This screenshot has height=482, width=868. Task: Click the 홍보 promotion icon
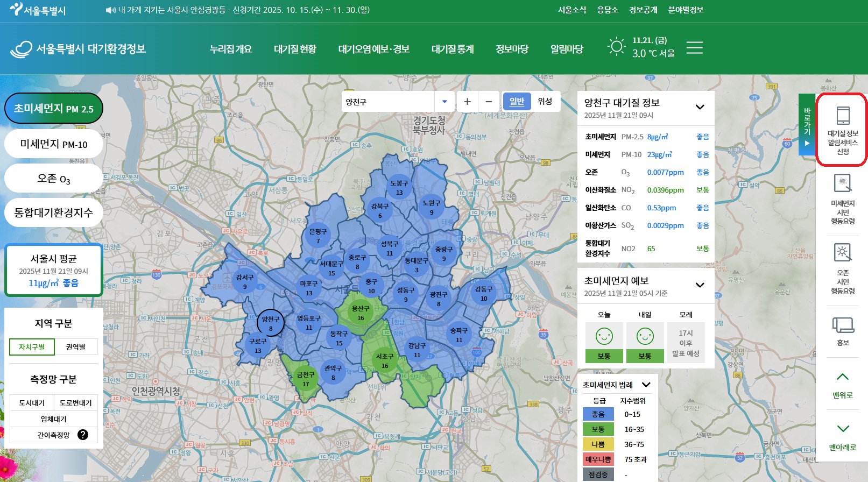[x=843, y=325]
